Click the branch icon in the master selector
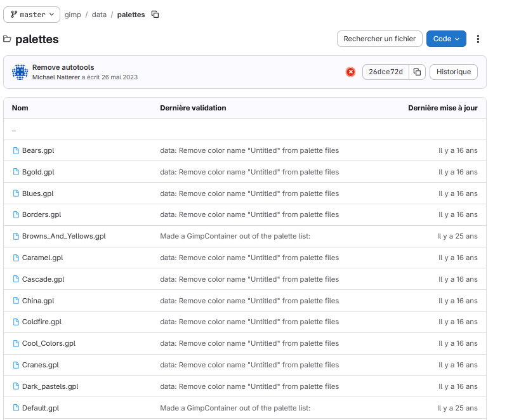 [x=14, y=15]
